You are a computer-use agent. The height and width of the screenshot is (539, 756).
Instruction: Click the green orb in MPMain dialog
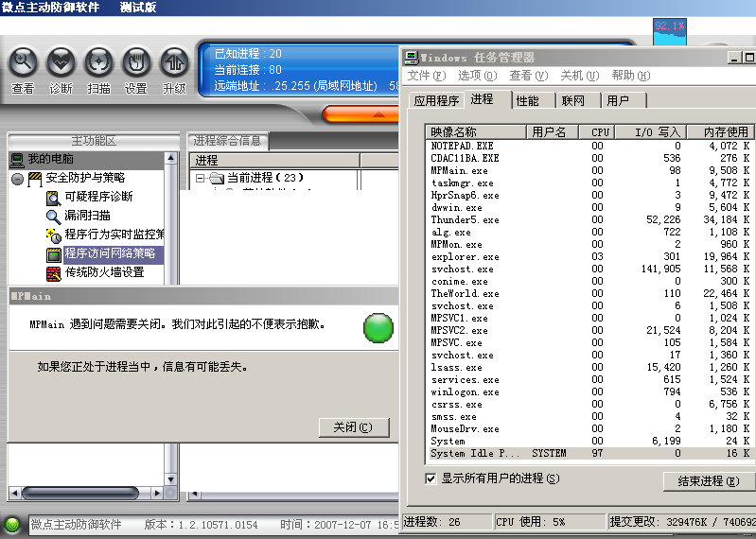pyautogui.click(x=378, y=328)
